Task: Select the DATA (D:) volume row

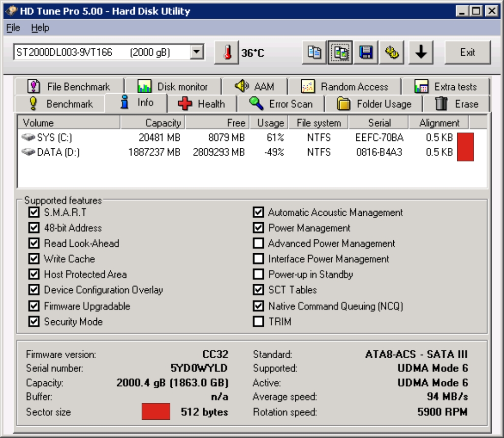Action: [252, 152]
